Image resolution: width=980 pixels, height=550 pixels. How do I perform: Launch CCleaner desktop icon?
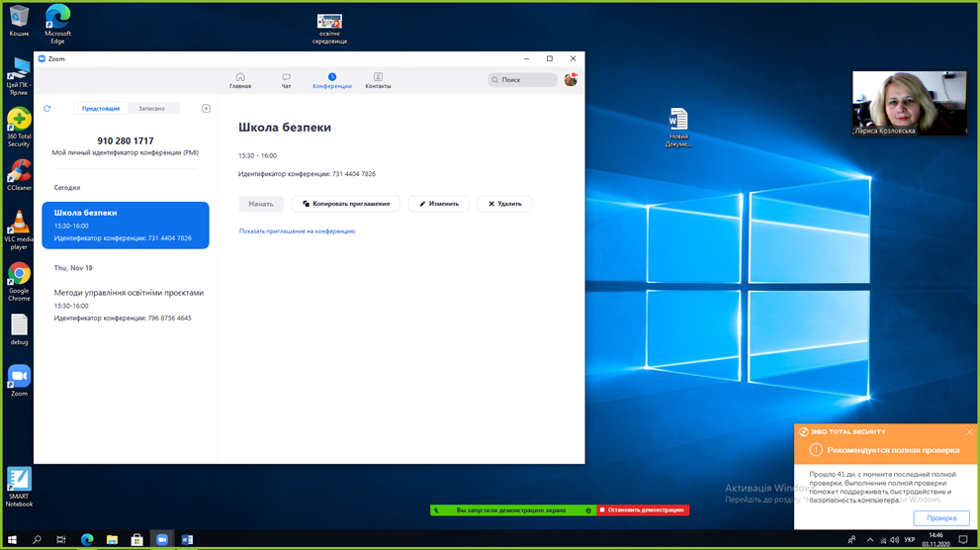tap(19, 175)
